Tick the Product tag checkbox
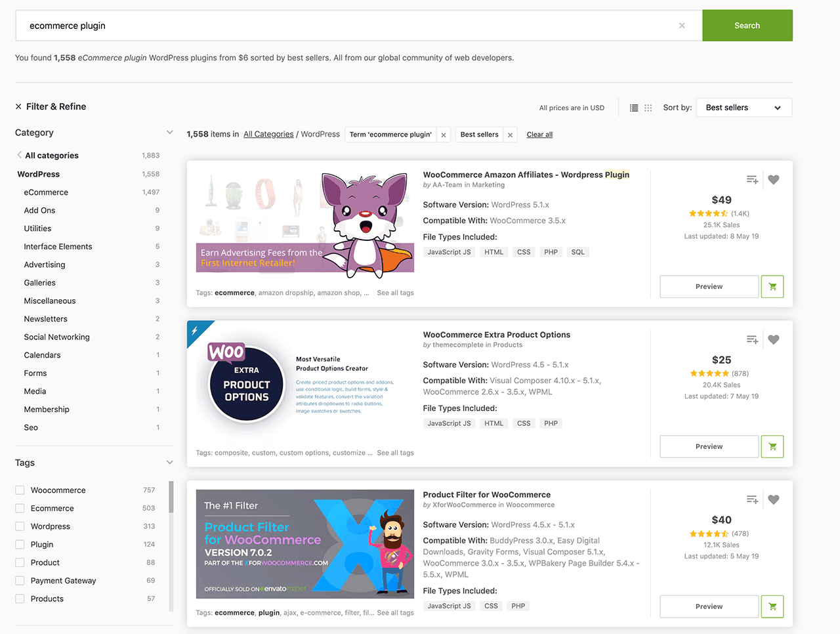 20,562
